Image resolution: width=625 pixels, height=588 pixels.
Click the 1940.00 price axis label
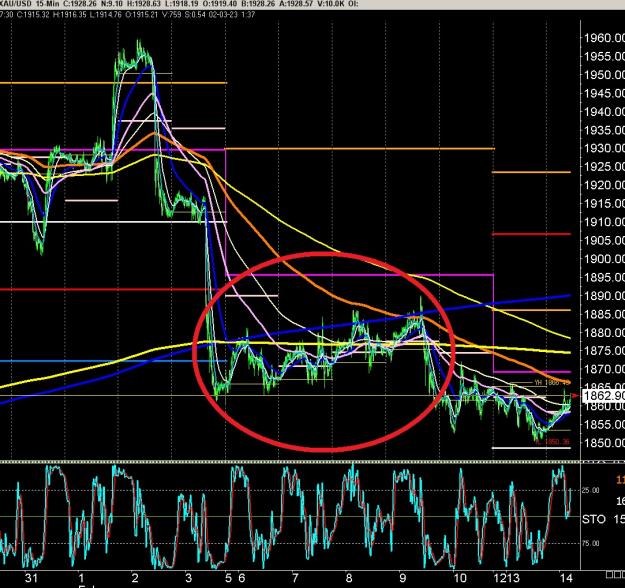click(604, 112)
